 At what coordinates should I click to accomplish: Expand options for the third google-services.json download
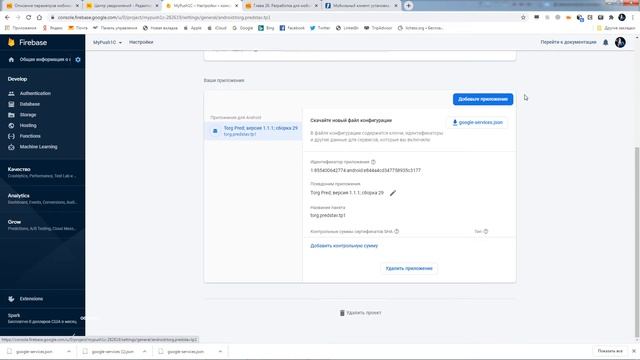220,351
